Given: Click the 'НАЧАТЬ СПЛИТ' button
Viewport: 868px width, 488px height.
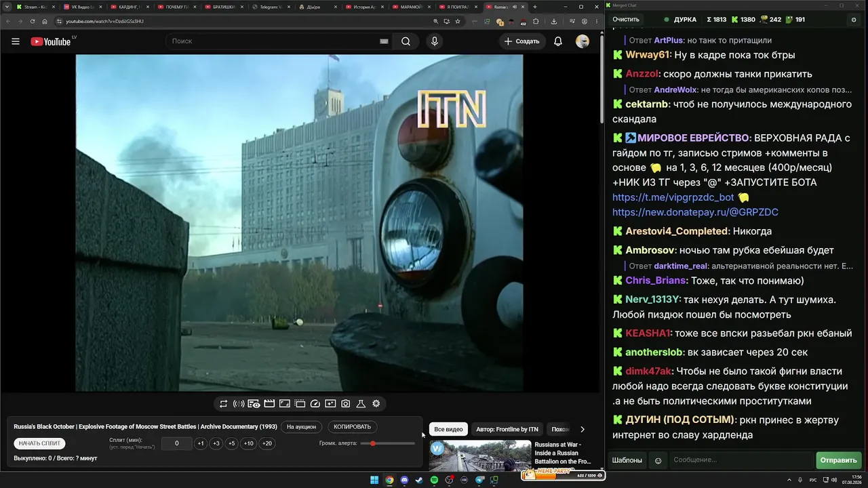Looking at the screenshot, I should tap(40, 443).
